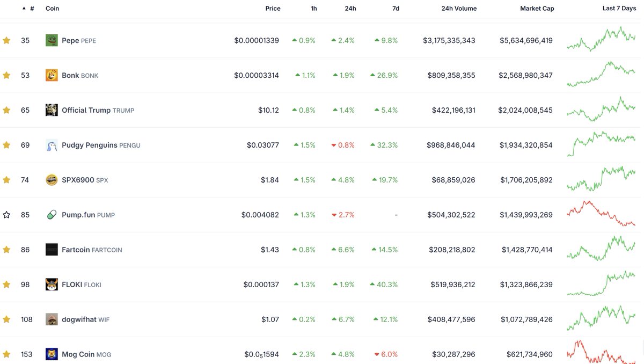Open the Pudgy Penguins PENGU link
This screenshot has width=644, height=364.
[101, 145]
